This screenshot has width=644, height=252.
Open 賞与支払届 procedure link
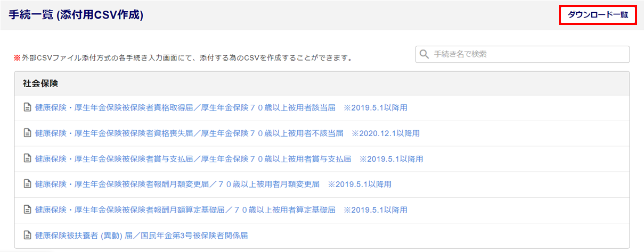tap(229, 159)
